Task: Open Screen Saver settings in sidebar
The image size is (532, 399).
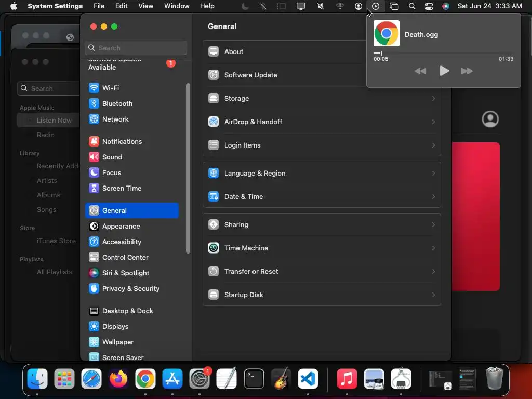Action: 131,357
